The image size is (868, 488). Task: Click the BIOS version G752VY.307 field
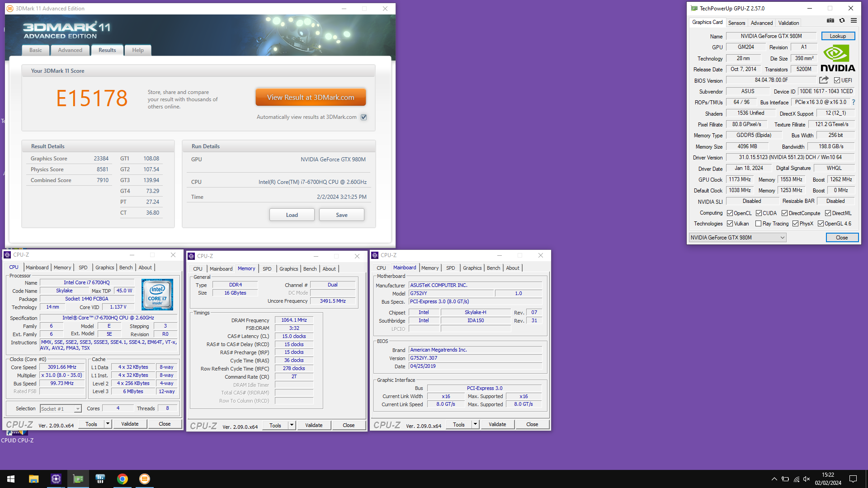pos(475,358)
